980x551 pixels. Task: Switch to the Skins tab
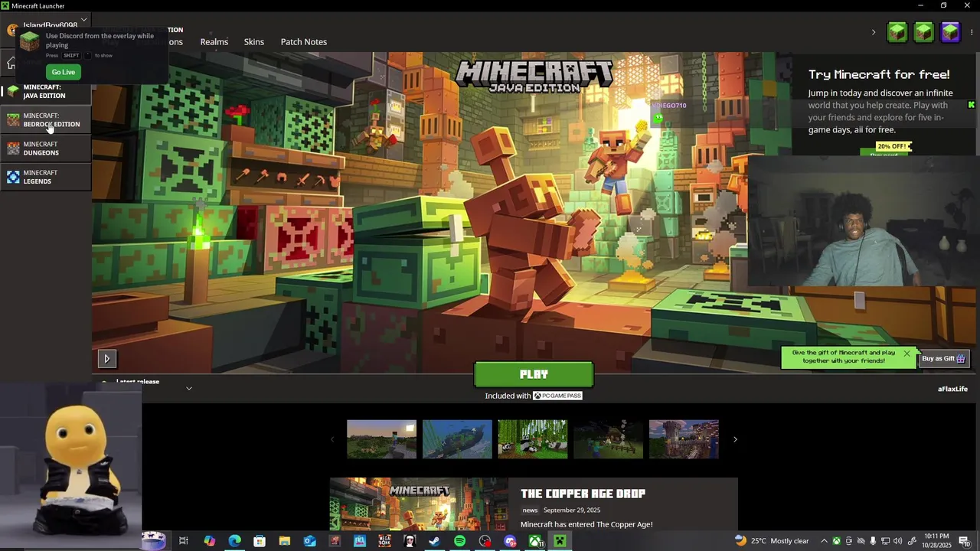[x=254, y=42]
